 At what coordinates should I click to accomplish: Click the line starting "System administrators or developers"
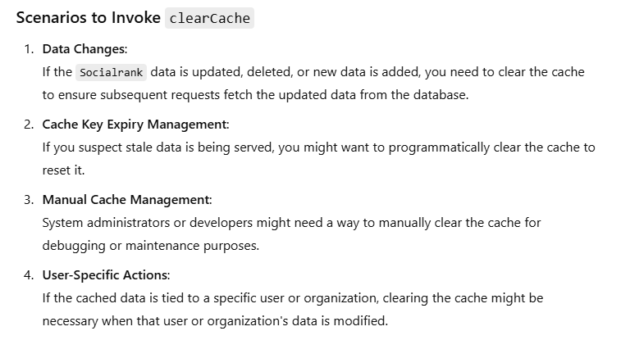click(291, 223)
